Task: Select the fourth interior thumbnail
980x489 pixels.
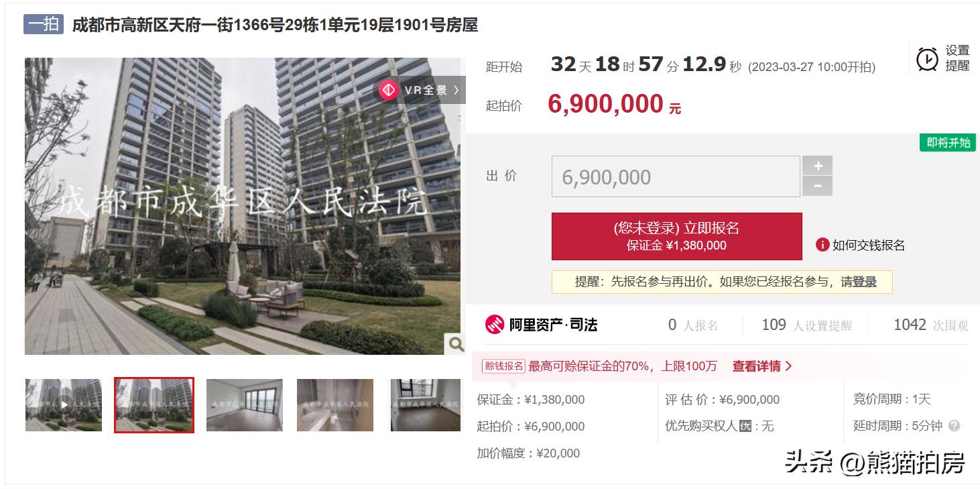Action: pos(335,404)
